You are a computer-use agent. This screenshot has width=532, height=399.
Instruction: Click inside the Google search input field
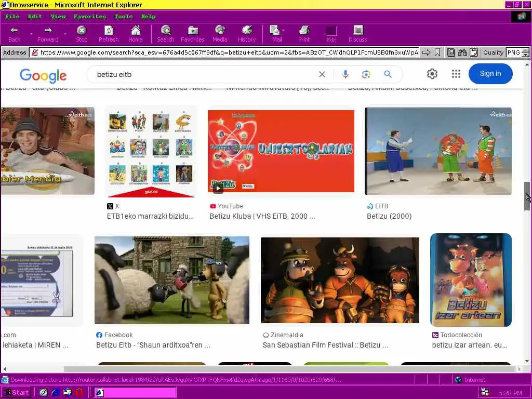(204, 74)
